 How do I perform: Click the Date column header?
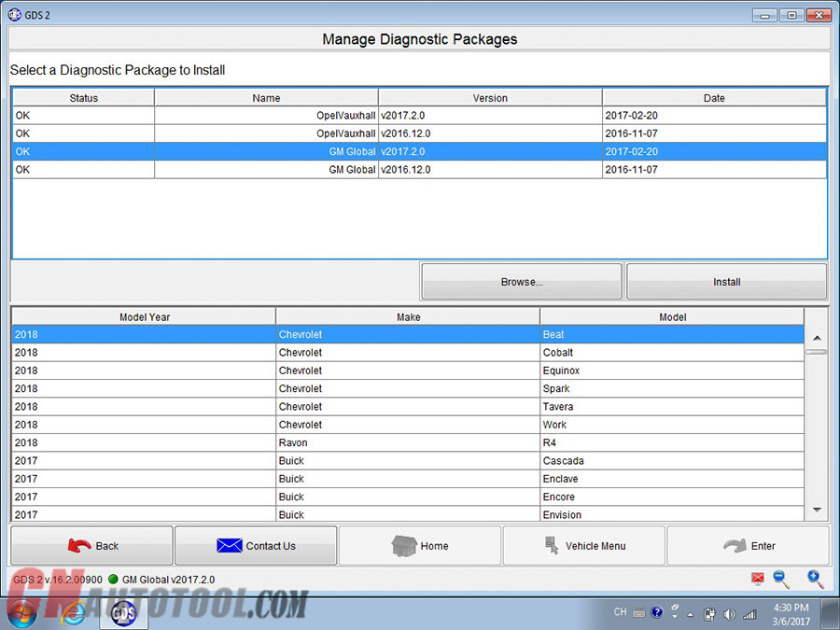click(714, 97)
